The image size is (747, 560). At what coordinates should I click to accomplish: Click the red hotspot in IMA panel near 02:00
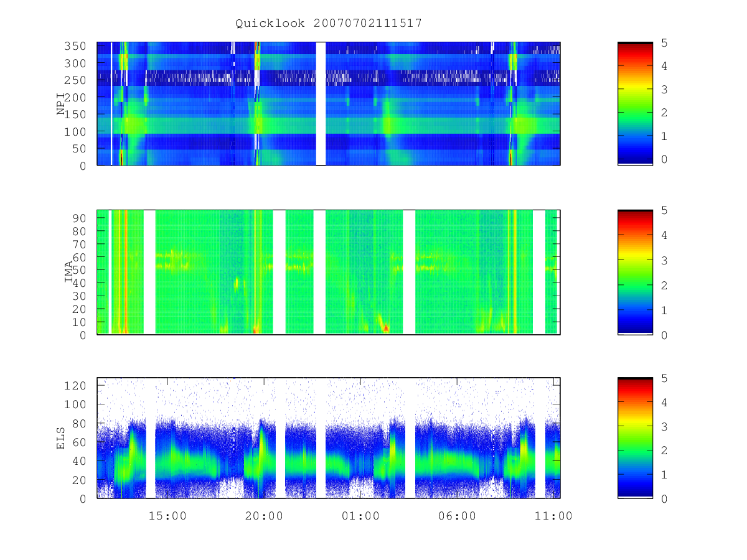(386, 328)
